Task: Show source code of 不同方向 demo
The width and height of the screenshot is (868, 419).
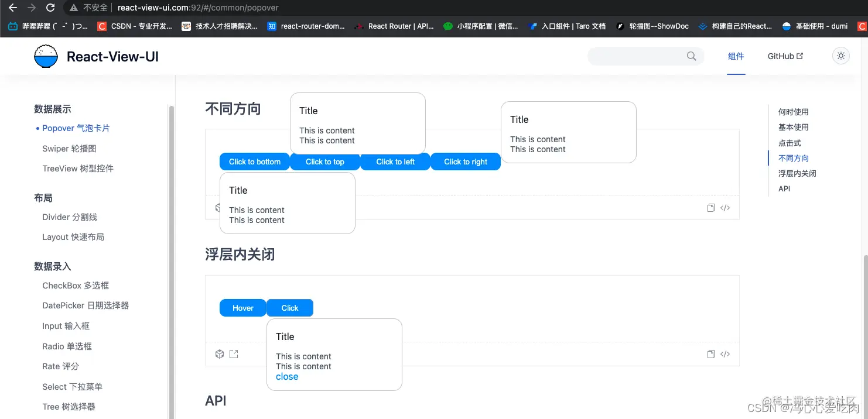Action: [x=725, y=208]
